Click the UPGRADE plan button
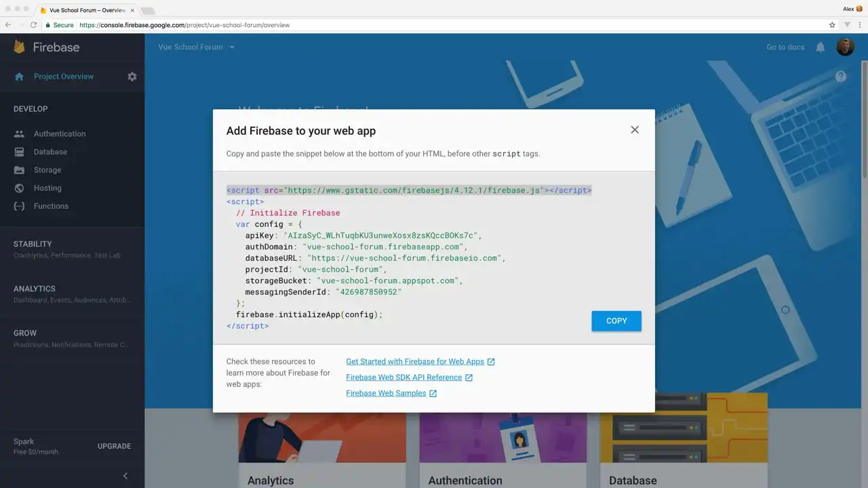The height and width of the screenshot is (488, 868). click(x=114, y=446)
